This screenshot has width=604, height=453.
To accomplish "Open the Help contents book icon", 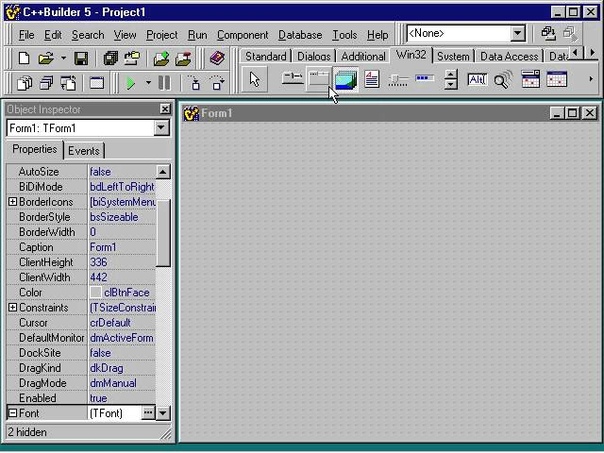I will [217, 59].
